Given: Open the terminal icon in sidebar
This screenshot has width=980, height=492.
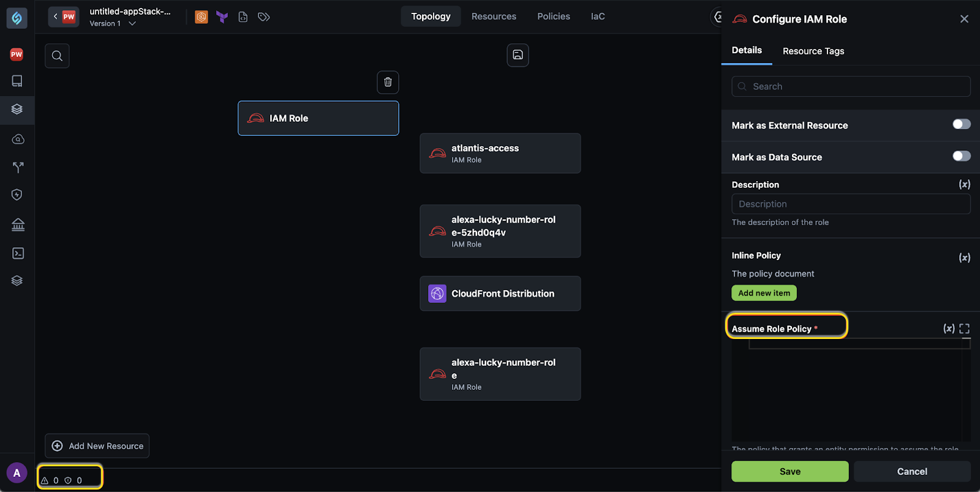Looking at the screenshot, I should [x=18, y=253].
